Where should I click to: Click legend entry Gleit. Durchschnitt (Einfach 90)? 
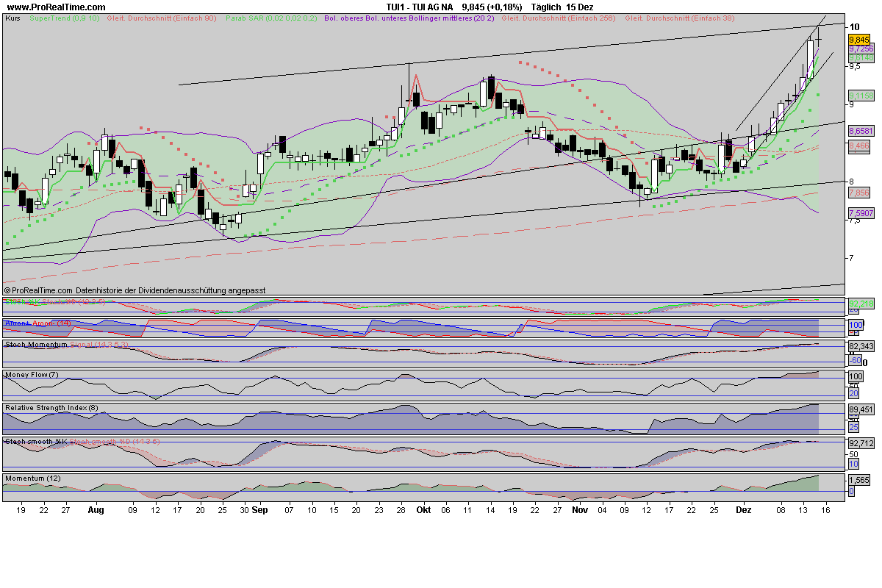point(162,18)
